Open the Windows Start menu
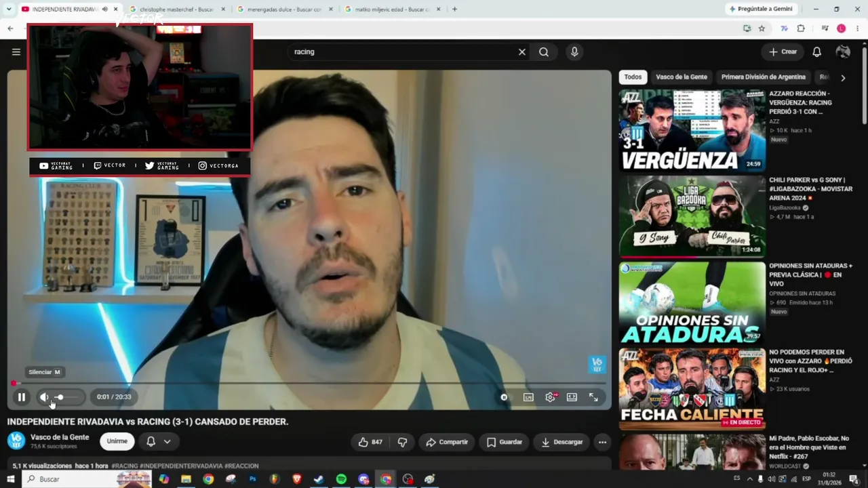 [10, 479]
